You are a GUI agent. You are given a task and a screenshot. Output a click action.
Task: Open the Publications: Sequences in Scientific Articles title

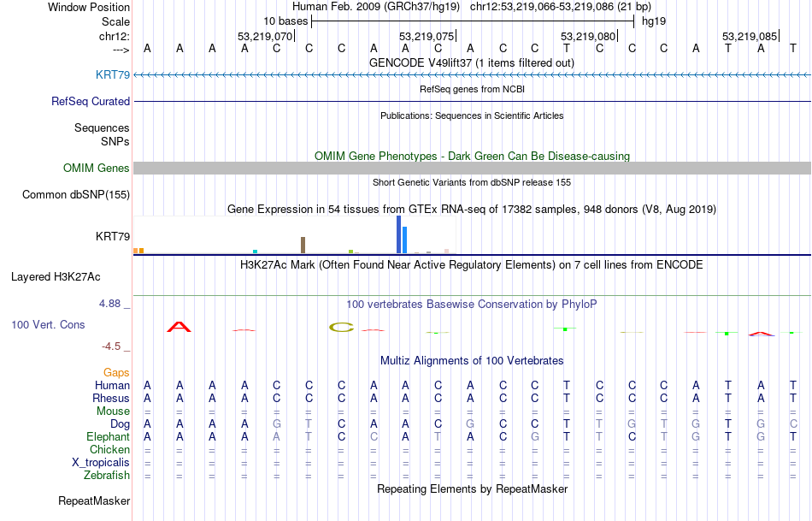coord(472,115)
